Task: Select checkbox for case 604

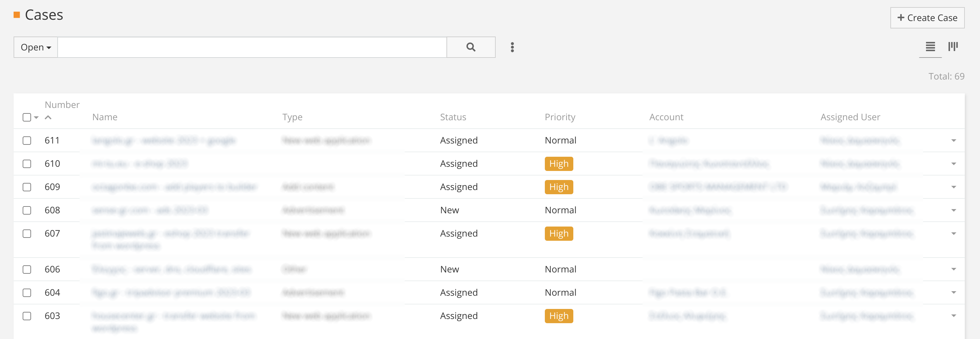Action: click(x=27, y=293)
